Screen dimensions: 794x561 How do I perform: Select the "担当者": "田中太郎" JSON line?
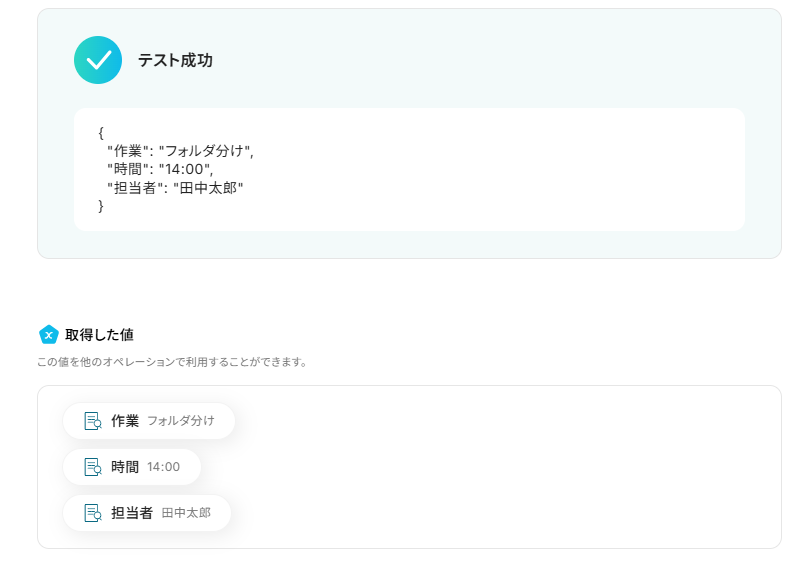click(x=175, y=187)
